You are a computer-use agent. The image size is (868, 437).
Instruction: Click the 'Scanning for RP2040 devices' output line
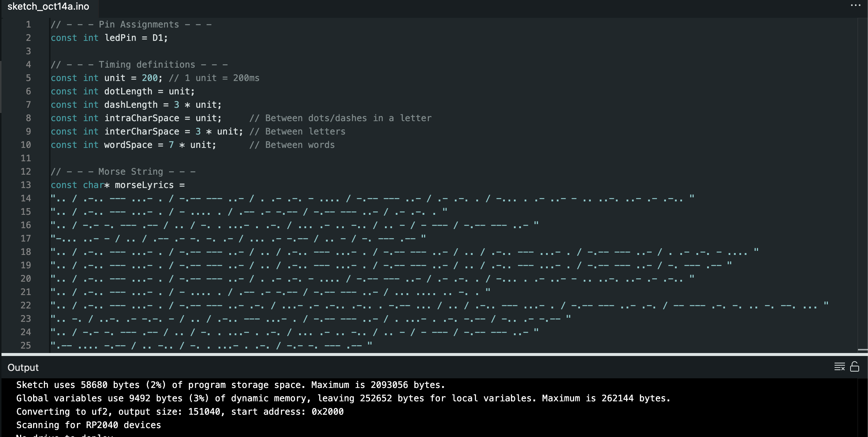pos(88,425)
